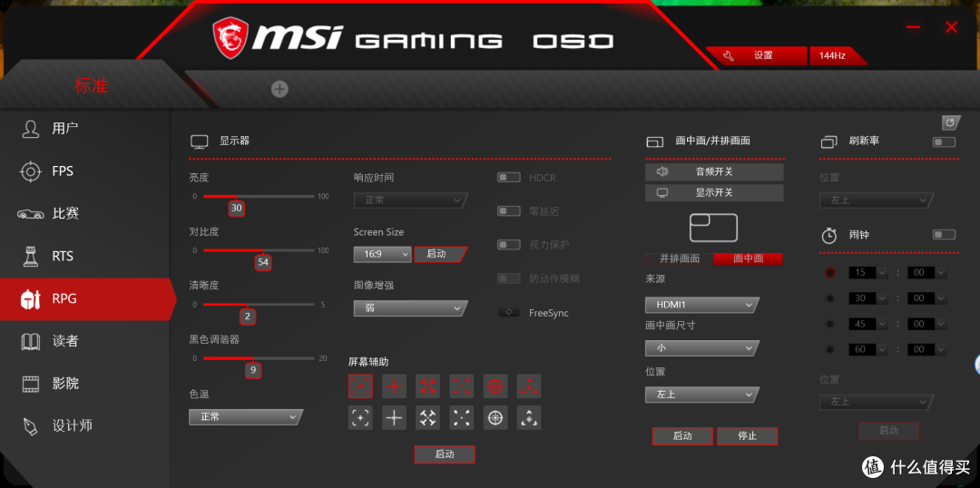Screen dimensions: 980x488
Task: Pick the red arrows-inward crosshair
Action: 427,386
